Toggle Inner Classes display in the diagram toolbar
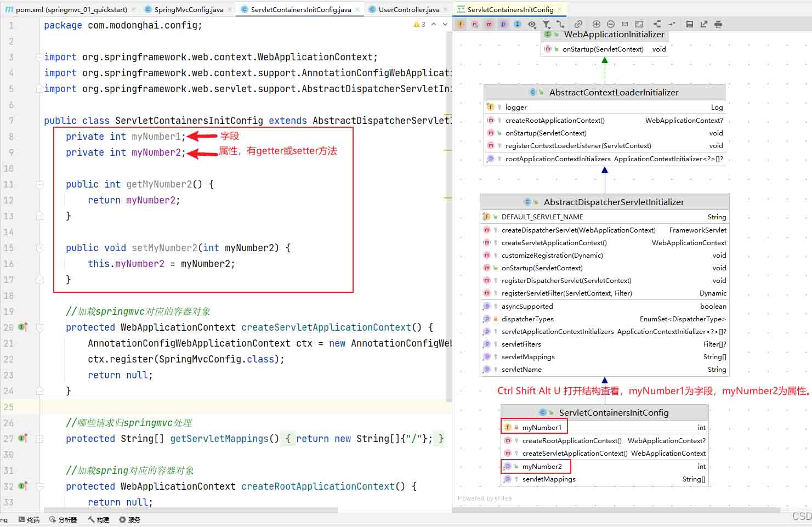This screenshot has height=527, width=812. point(518,24)
